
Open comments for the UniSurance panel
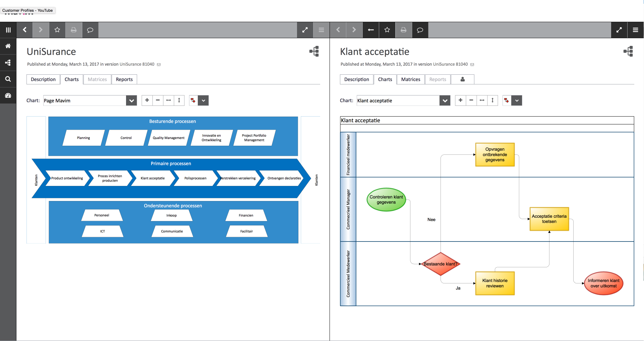[x=90, y=30]
